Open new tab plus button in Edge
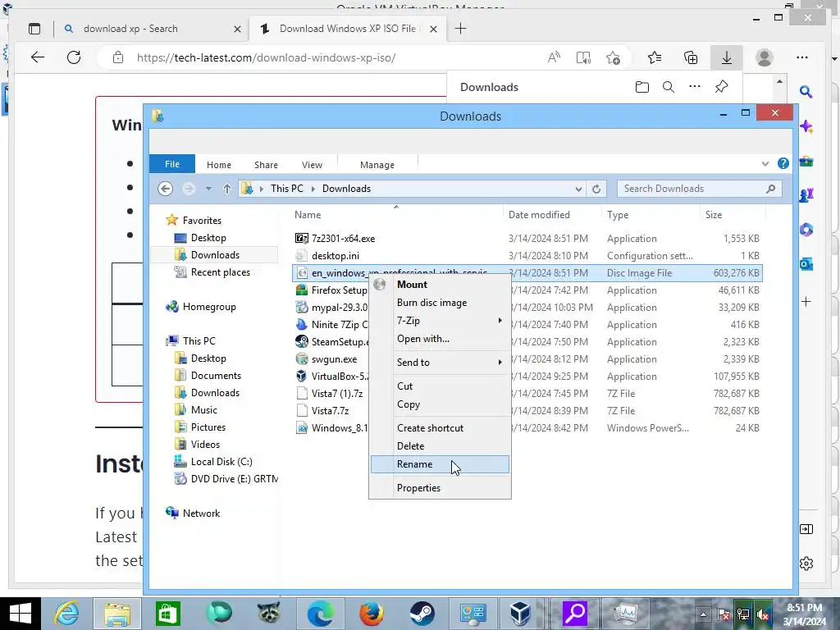 (460, 29)
